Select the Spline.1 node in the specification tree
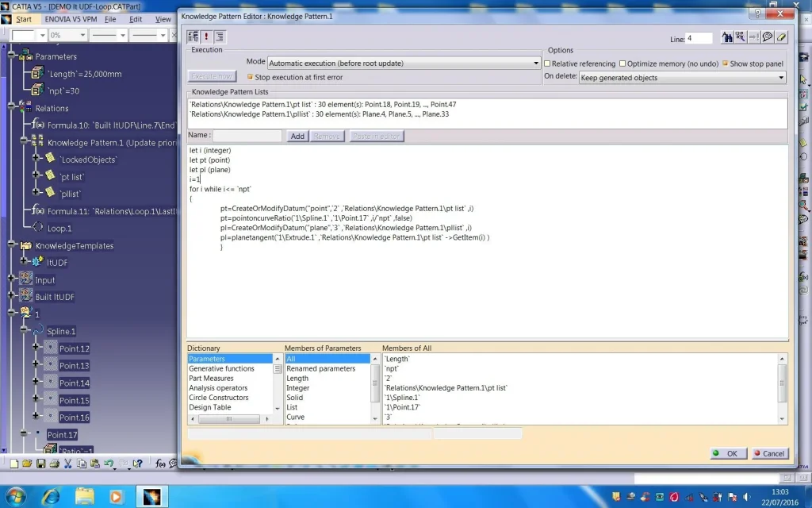The width and height of the screenshot is (812, 508). [x=61, y=331]
